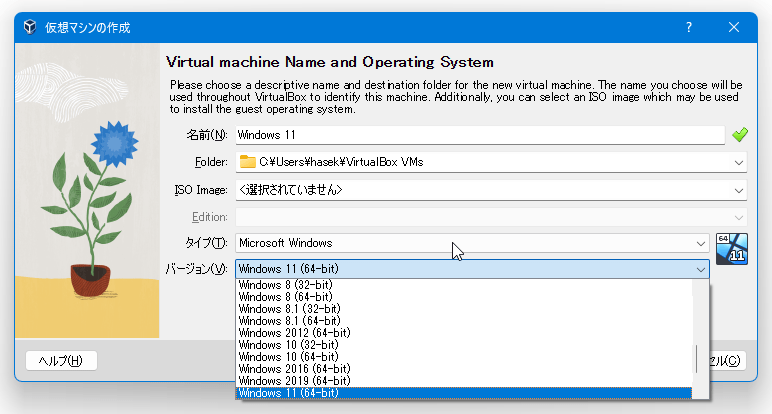Pick Windows 2012 (64-bit) entry
This screenshot has width=772, height=414.
click(464, 333)
